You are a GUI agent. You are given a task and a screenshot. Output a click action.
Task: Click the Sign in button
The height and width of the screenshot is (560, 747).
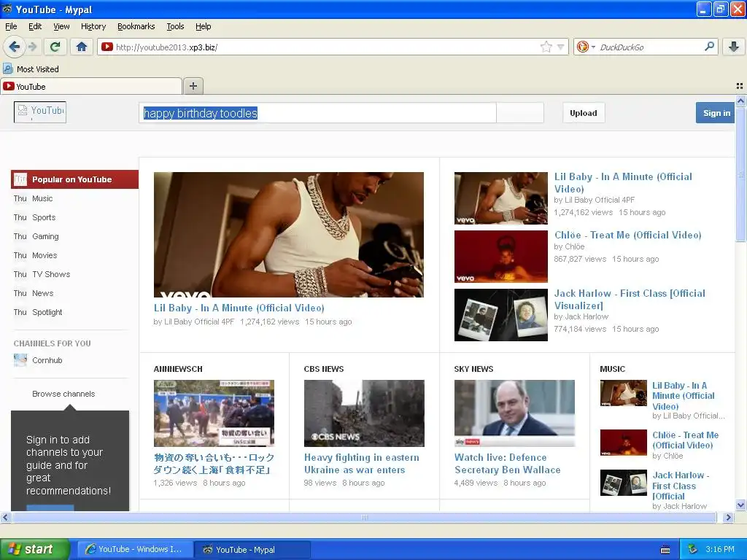pyautogui.click(x=716, y=113)
